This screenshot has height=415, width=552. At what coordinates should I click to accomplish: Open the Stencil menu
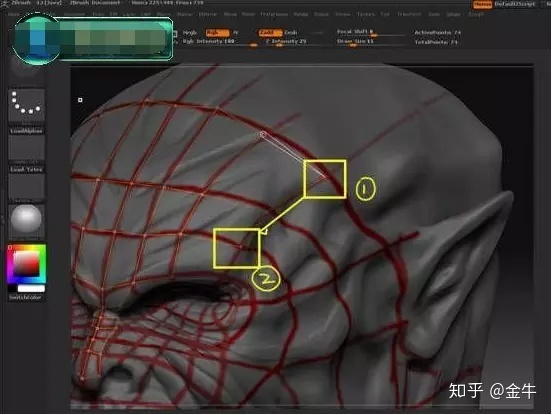321,14
